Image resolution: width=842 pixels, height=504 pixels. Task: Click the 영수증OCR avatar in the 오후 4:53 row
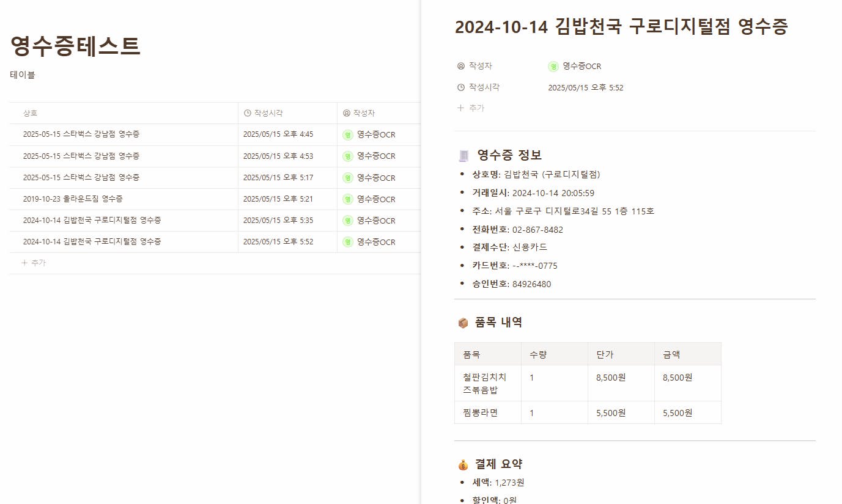coord(348,156)
